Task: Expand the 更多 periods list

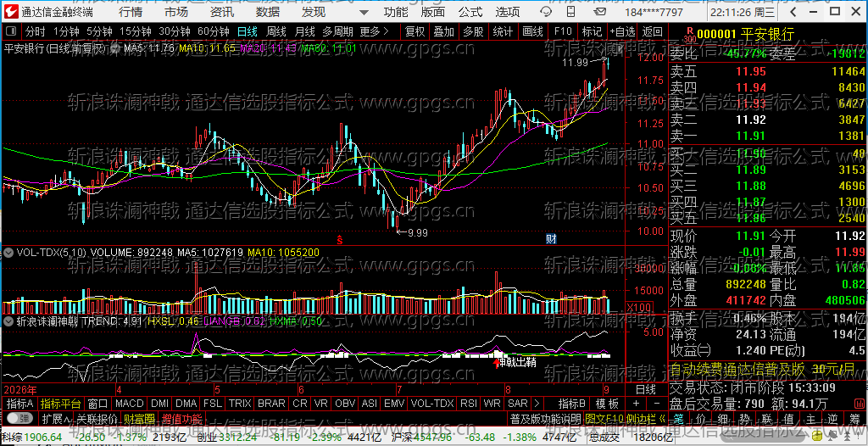Action: [x=374, y=31]
